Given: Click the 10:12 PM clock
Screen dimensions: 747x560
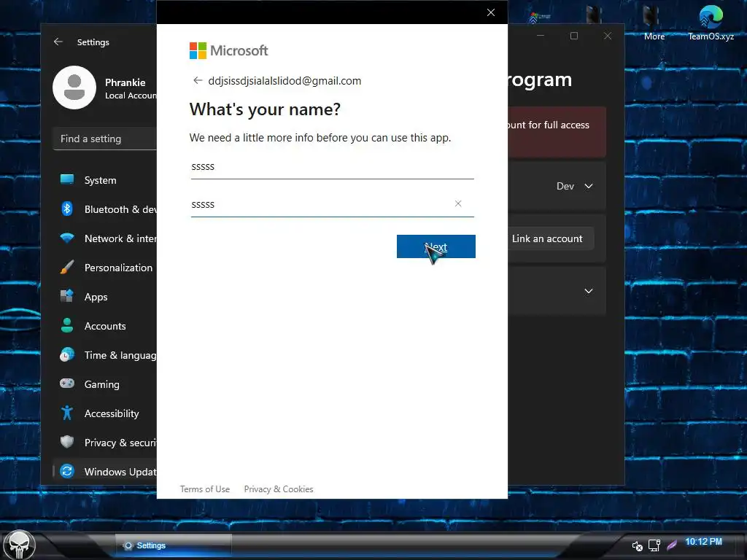Looking at the screenshot, I should (704, 542).
